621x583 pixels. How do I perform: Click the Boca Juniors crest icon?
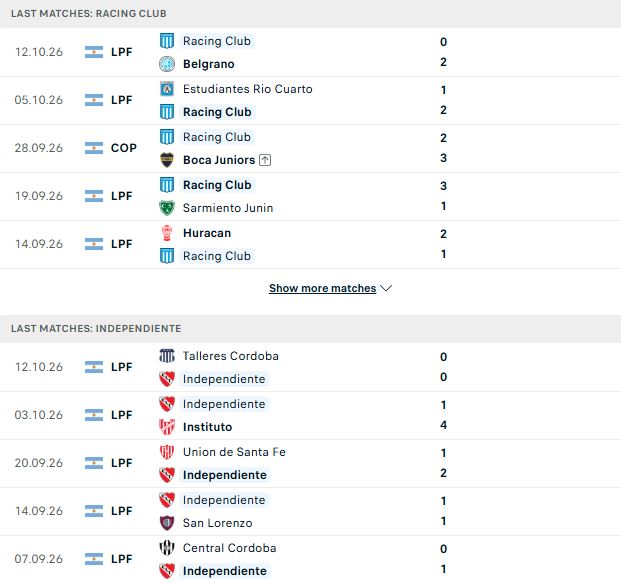pyautogui.click(x=167, y=160)
